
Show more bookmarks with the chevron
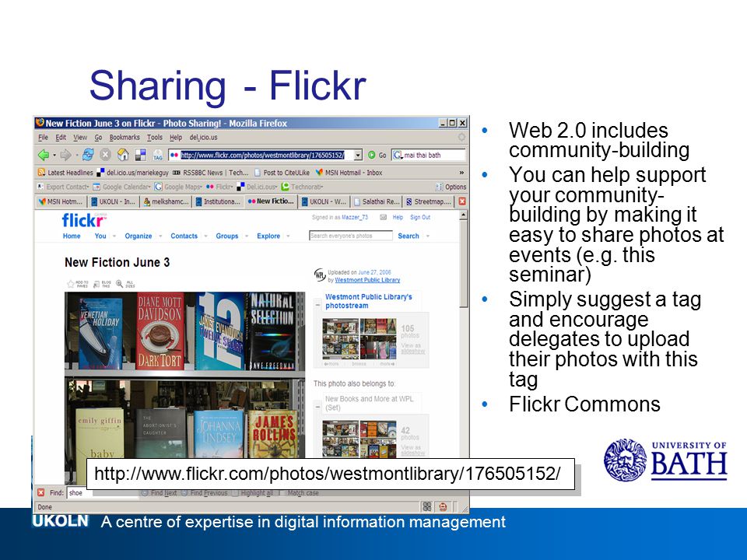coord(461,173)
